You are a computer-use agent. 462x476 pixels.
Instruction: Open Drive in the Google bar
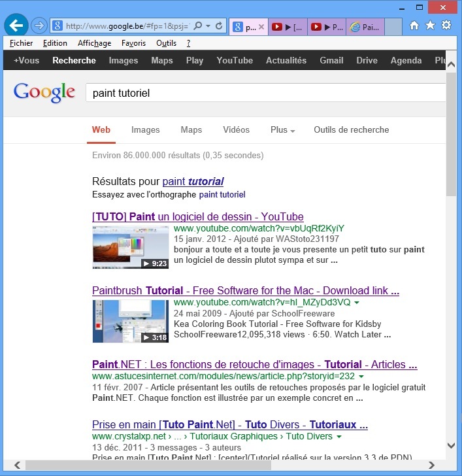(367, 60)
